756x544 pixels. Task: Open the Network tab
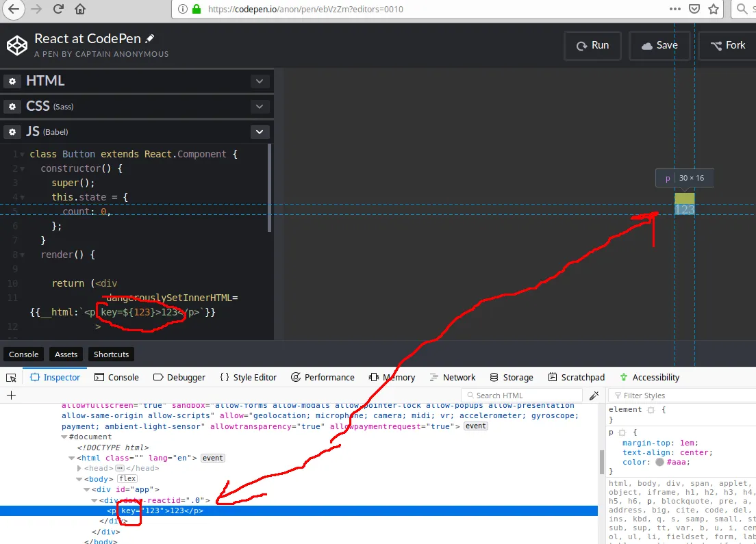tap(452, 377)
